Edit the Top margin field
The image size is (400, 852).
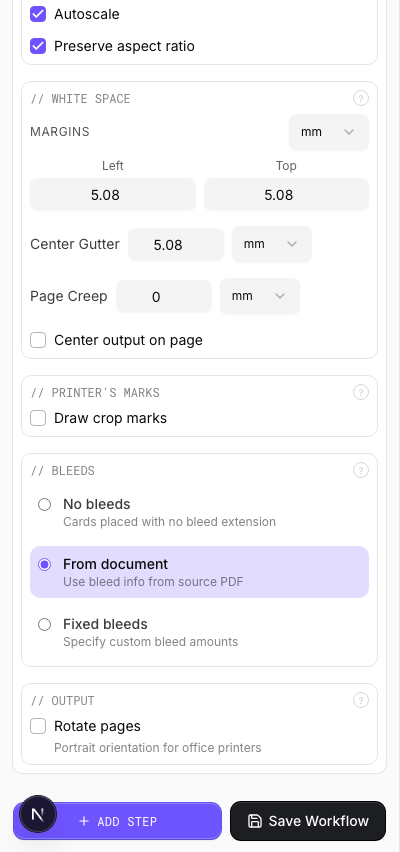[286, 195]
